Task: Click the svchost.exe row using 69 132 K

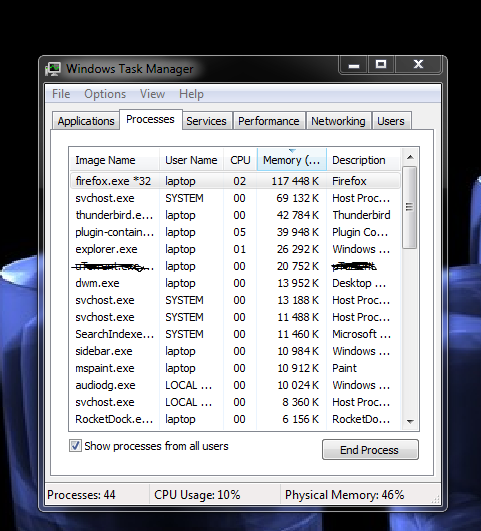Action: coord(235,198)
